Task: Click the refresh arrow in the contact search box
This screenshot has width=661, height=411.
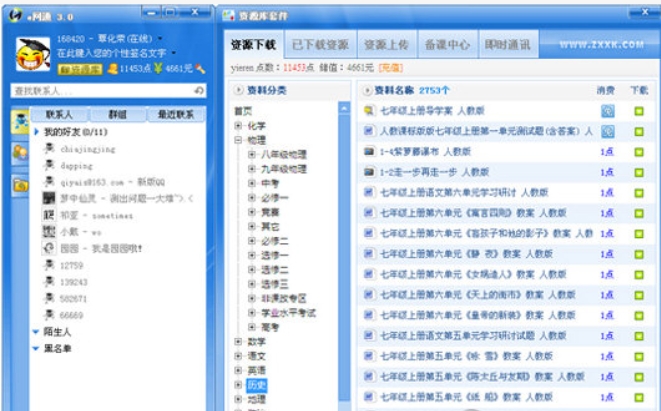Action: click(x=199, y=90)
